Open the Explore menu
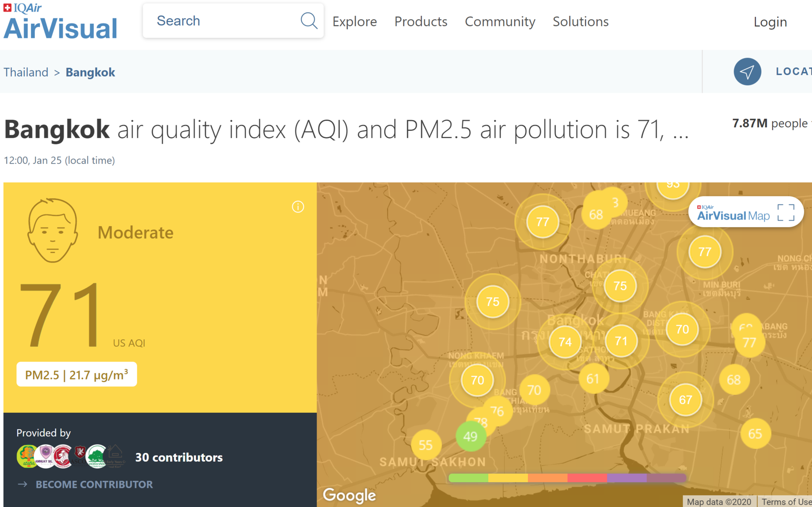Screen dimensions: 812x507 point(354,22)
